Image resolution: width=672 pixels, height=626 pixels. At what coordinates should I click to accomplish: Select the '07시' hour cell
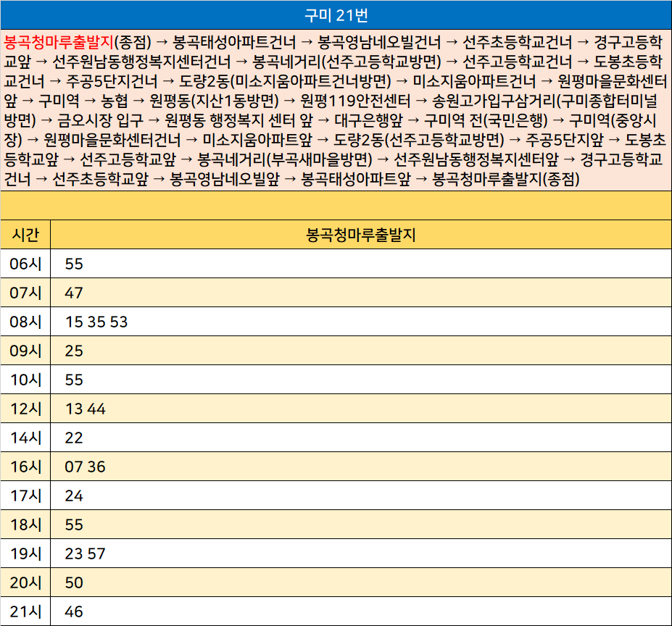point(25,293)
